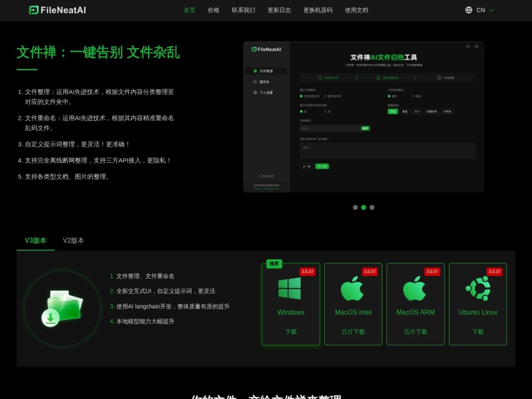This screenshot has width=532, height=399.
Task: Click step 2 circle icon in preview
Action: point(378,78)
